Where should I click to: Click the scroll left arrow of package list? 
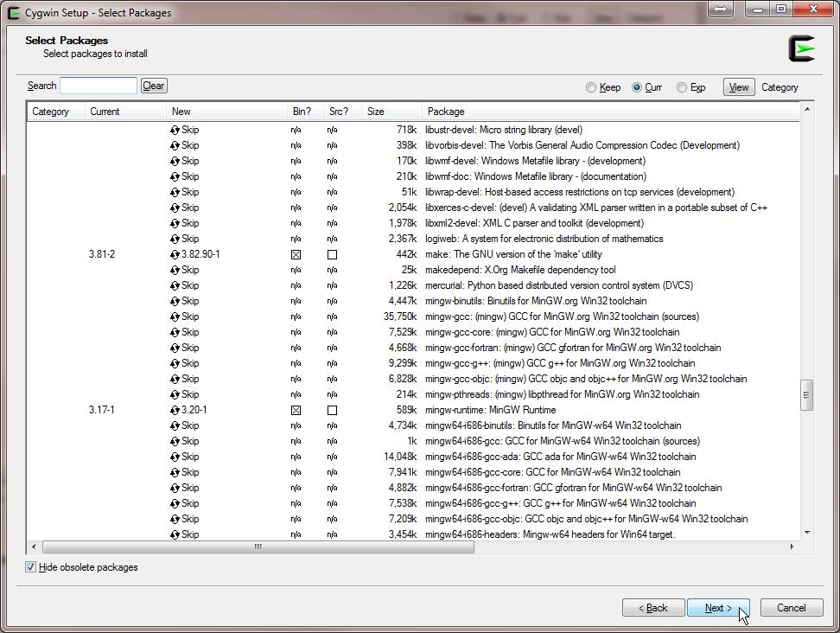click(x=34, y=547)
